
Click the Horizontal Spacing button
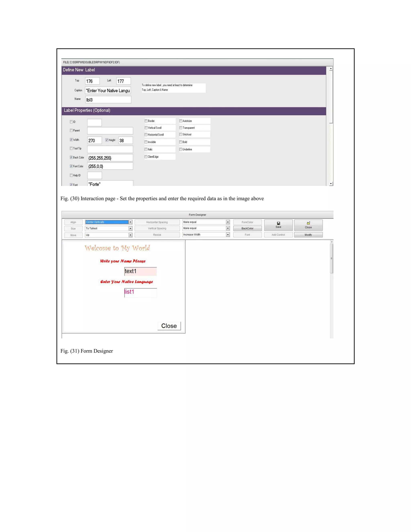[157, 222]
